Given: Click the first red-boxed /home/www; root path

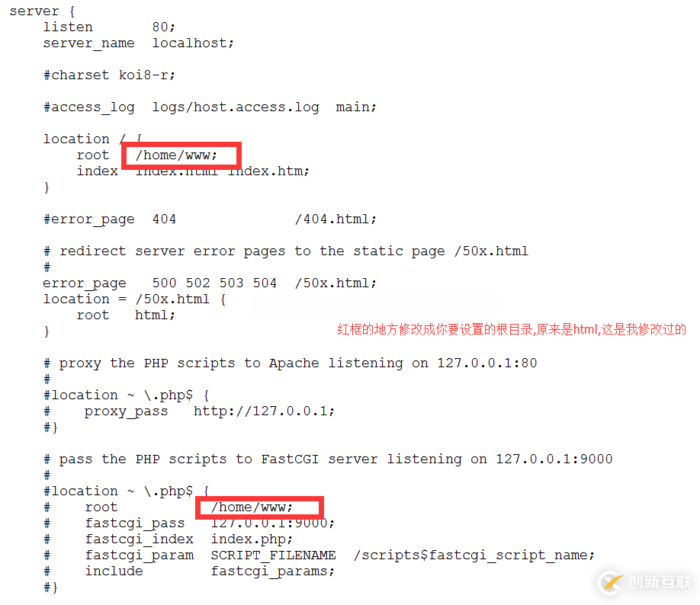Looking at the screenshot, I should pos(176,155).
